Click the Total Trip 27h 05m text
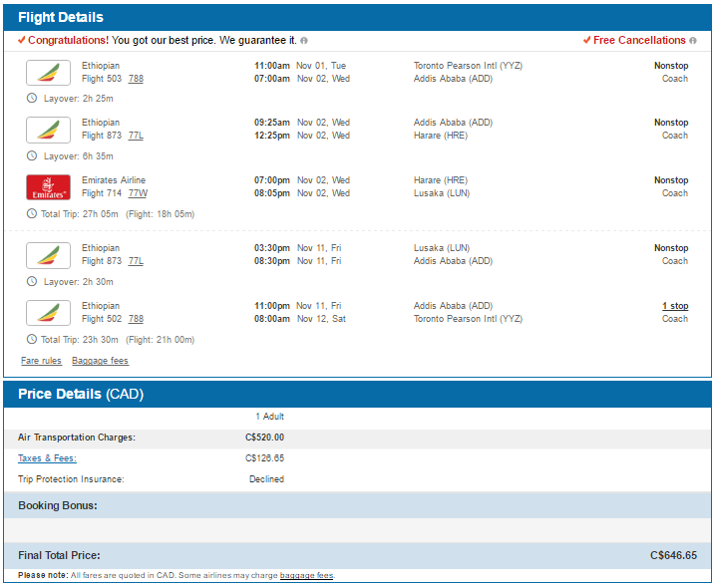717x588 pixels. (x=80, y=214)
